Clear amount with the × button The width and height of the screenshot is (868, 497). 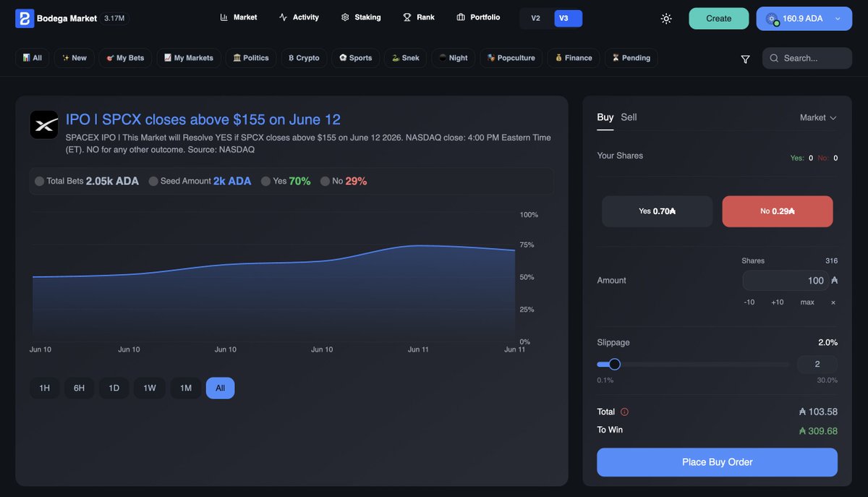tap(833, 302)
